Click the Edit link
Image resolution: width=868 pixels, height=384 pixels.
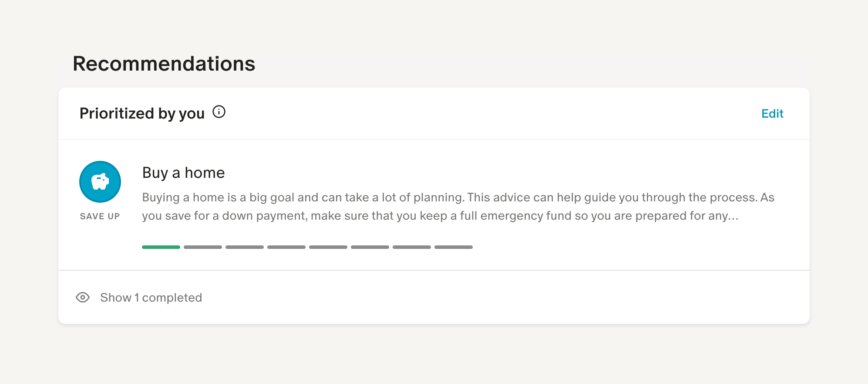click(x=772, y=113)
